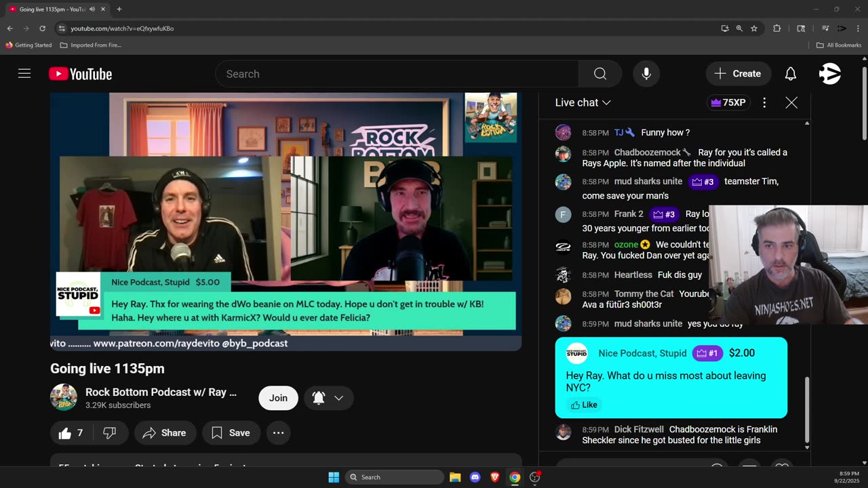This screenshot has width=868, height=488.
Task: Open the Rock Bottom Podcast channel name
Action: point(161,392)
